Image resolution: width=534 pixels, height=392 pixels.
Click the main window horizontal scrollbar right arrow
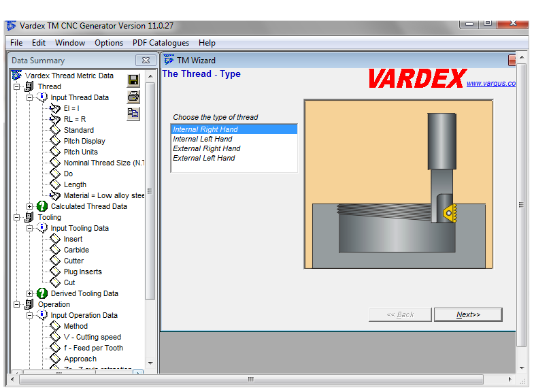click(x=510, y=379)
